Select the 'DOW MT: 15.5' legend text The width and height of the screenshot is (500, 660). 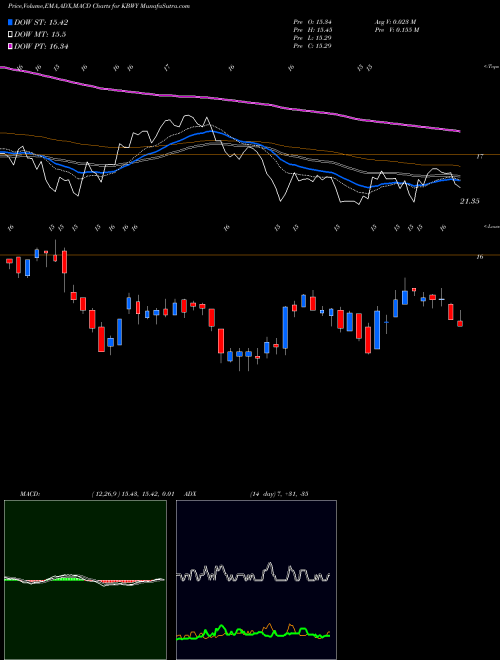tap(40, 35)
